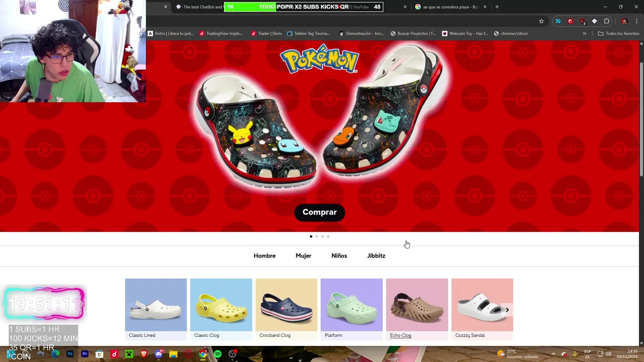644x362 pixels.
Task: Open the green Platform clog tile
Action: (352, 309)
